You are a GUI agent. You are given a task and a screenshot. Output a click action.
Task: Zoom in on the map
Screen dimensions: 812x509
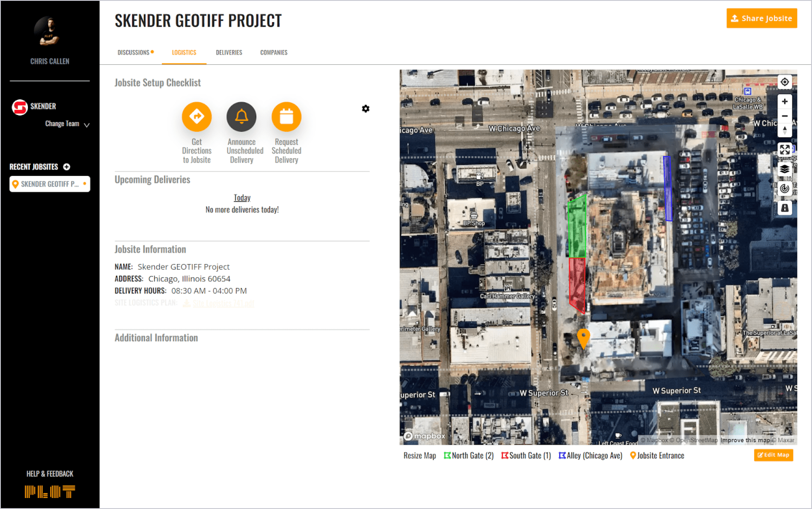click(x=785, y=101)
